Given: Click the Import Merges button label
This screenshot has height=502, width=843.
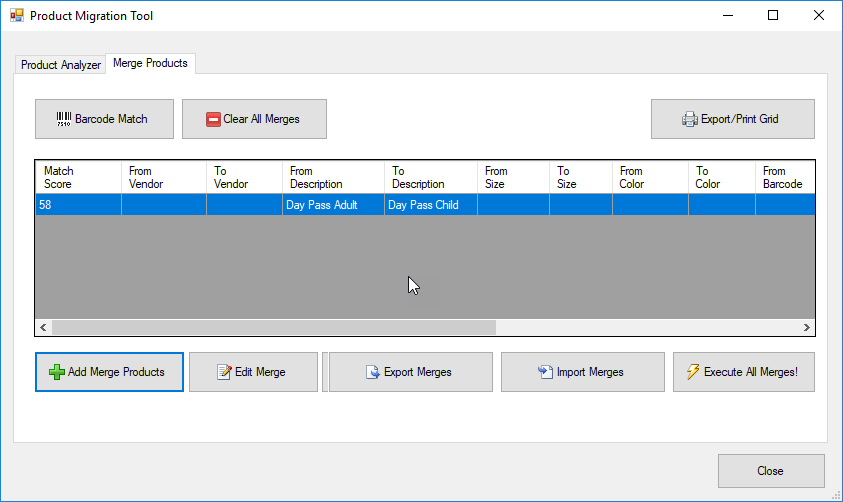Looking at the screenshot, I should tap(590, 372).
